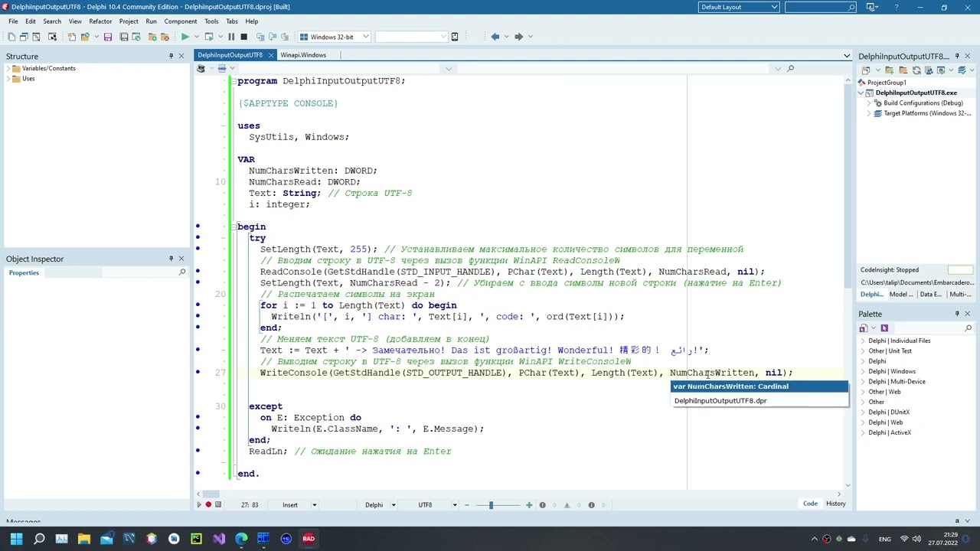Screen dimensions: 980x551
Task: Toggle the Insert mode indicator
Action: [289, 505]
